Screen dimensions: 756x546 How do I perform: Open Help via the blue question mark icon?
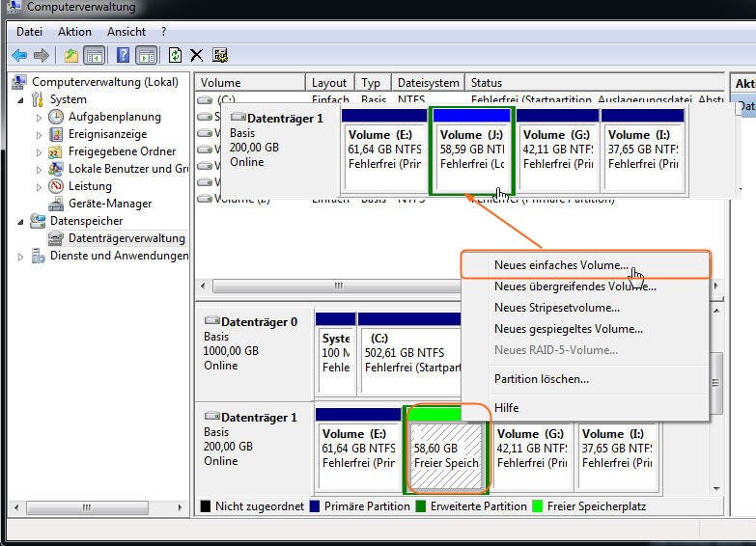[x=123, y=55]
